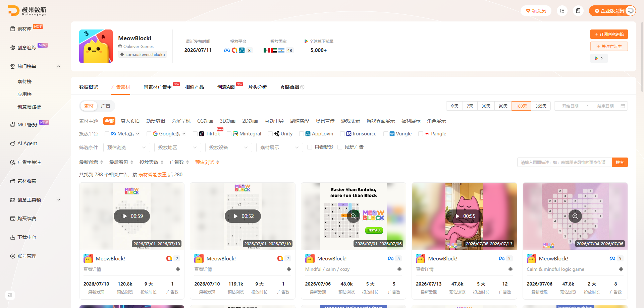Click the Android icon on the first card

(x=178, y=269)
